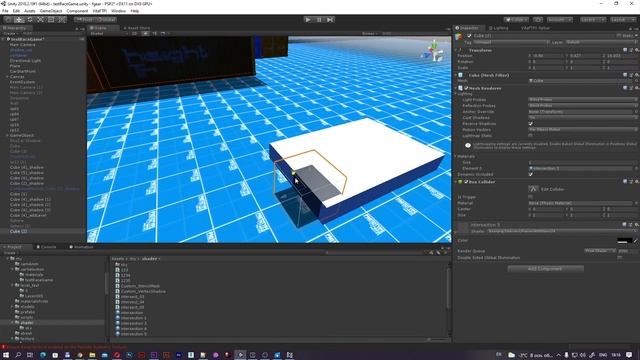Click the scene orientation gizmo
The image size is (640, 360).
click(x=433, y=51)
